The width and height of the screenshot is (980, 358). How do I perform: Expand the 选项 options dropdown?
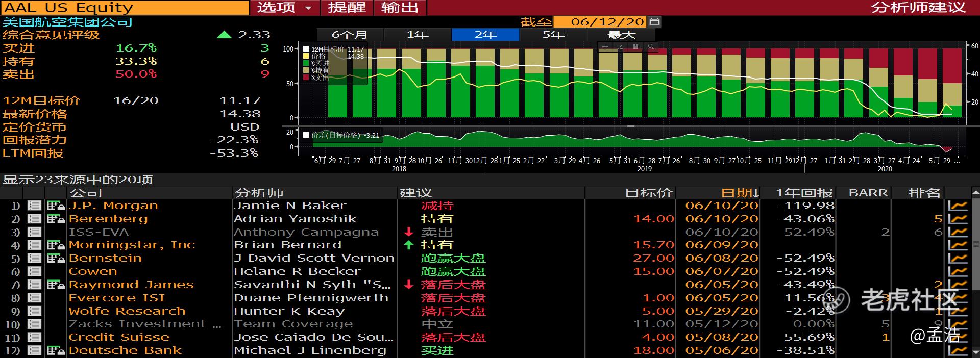click(x=285, y=8)
